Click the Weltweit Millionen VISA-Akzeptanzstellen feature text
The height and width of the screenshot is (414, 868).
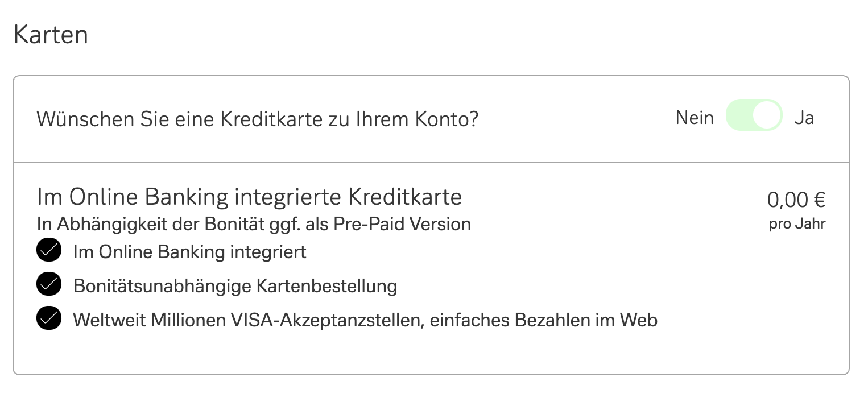coord(365,320)
